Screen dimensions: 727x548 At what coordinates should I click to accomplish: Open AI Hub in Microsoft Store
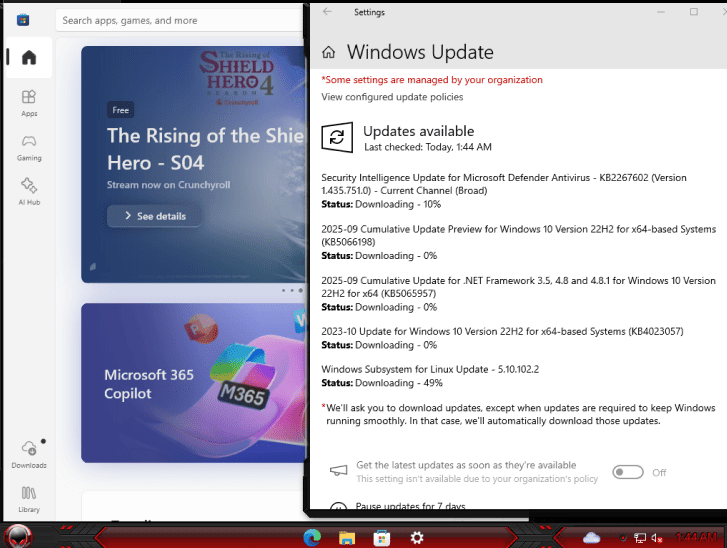pyautogui.click(x=29, y=191)
